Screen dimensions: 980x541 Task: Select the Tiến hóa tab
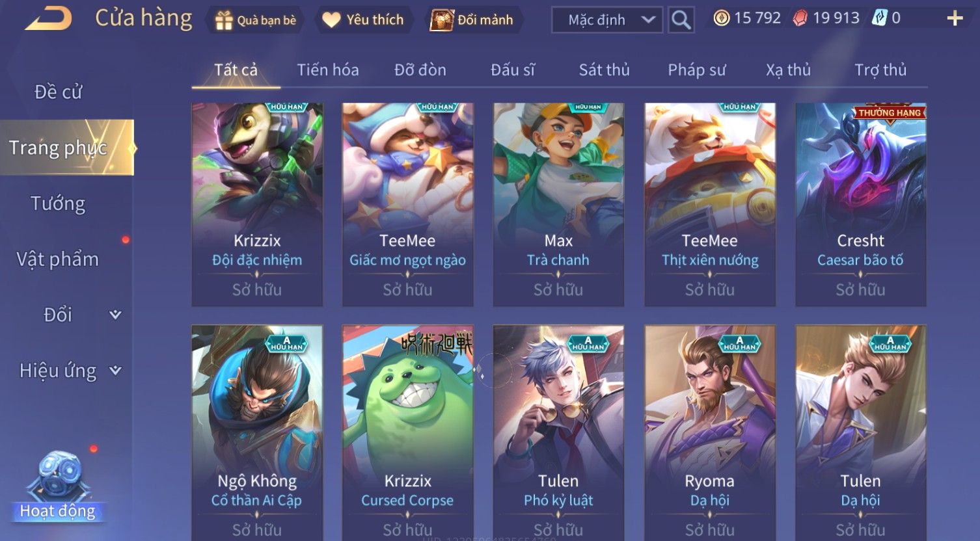tap(328, 70)
